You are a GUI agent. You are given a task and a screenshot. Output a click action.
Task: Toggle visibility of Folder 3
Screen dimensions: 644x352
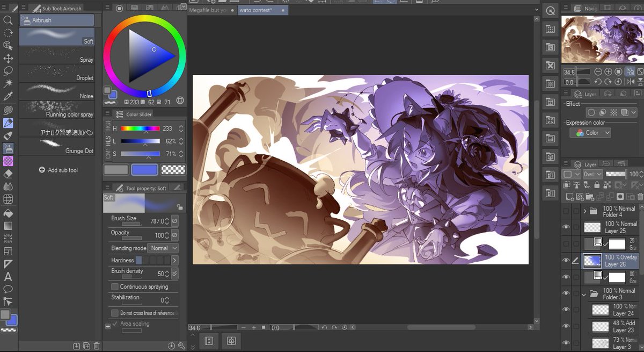tap(566, 293)
